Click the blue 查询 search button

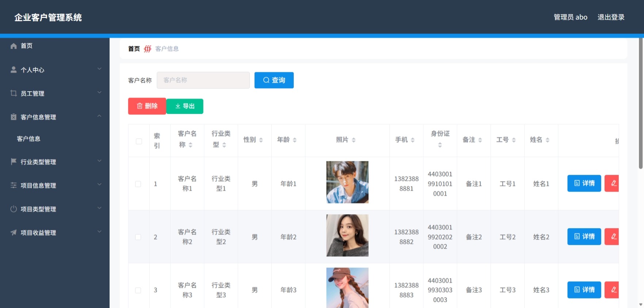click(x=274, y=80)
